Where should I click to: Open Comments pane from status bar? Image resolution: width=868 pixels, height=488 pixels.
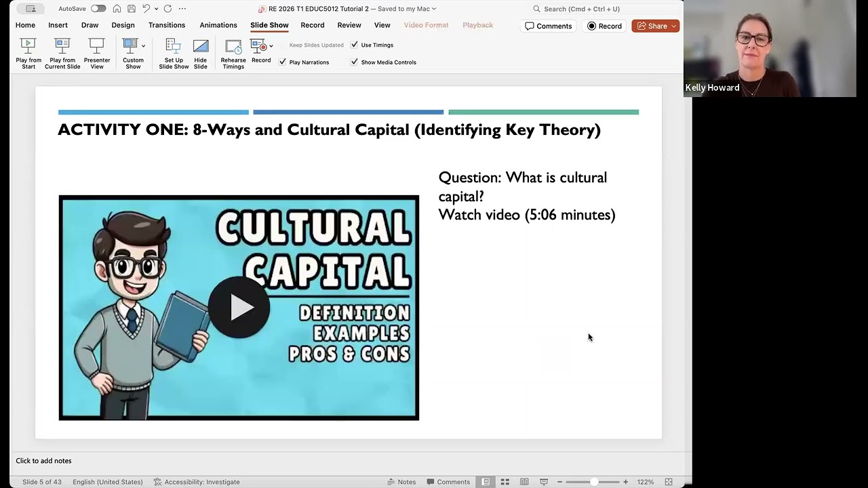(448, 482)
